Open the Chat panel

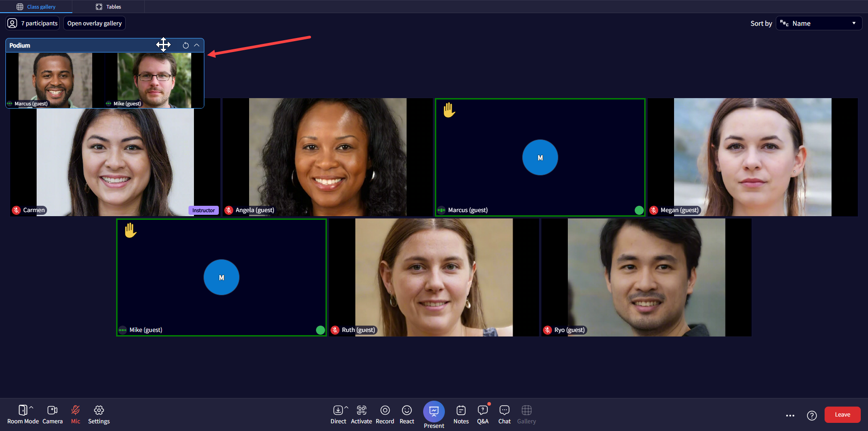point(505,414)
